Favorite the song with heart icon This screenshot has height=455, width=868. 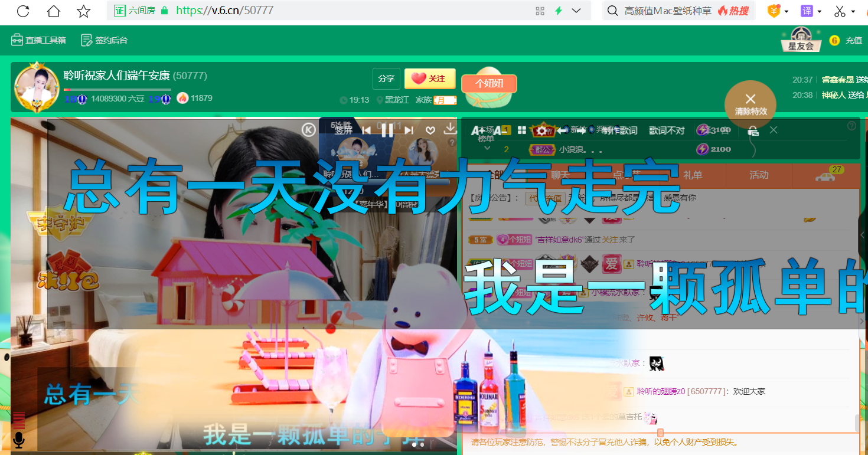[x=430, y=130]
